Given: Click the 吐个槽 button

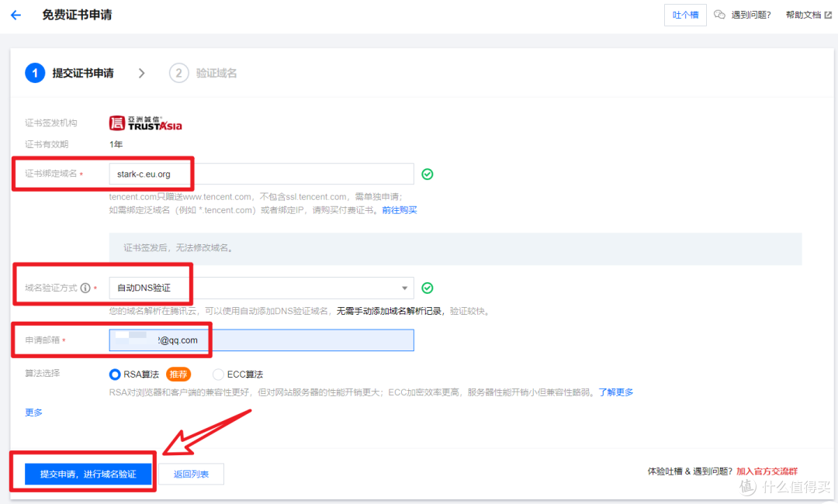Looking at the screenshot, I should point(685,15).
